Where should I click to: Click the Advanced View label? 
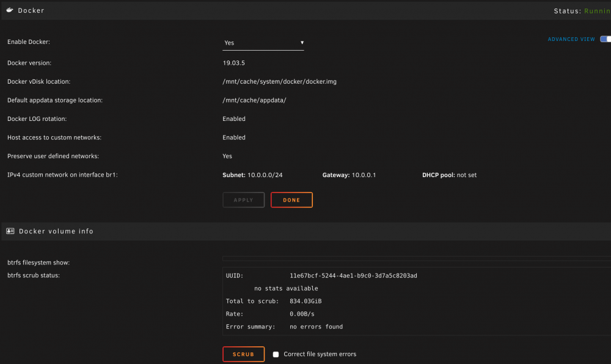[571, 39]
